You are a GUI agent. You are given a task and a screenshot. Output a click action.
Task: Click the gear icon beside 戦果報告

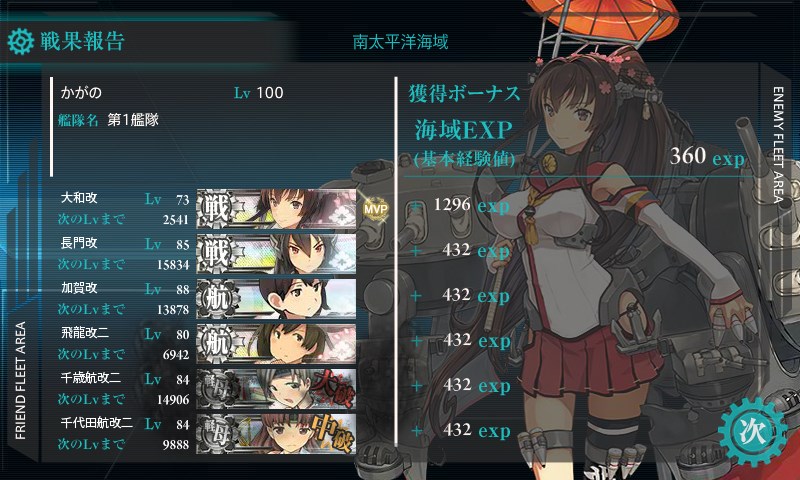tap(21, 42)
